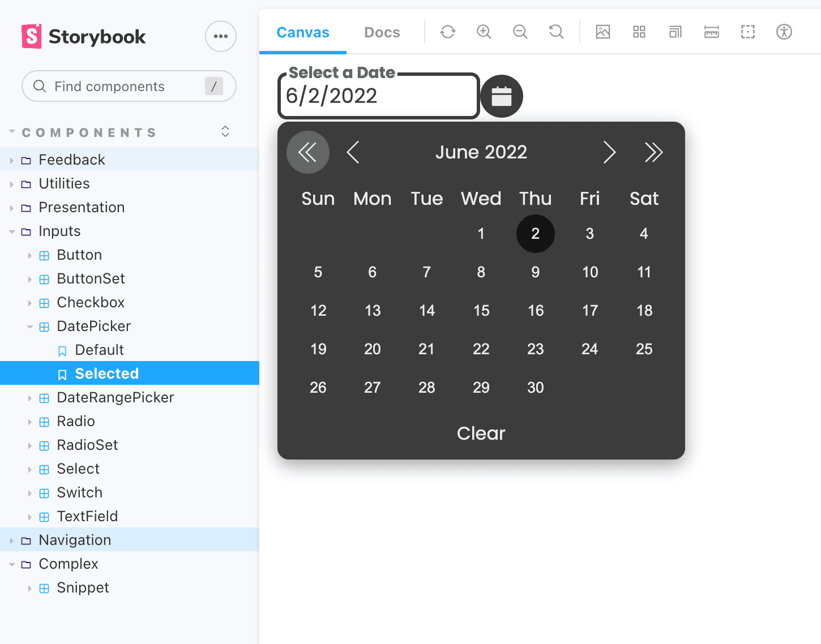This screenshot has height=644, width=821.
Task: Toggle element outlines in toolbar
Action: click(x=747, y=32)
